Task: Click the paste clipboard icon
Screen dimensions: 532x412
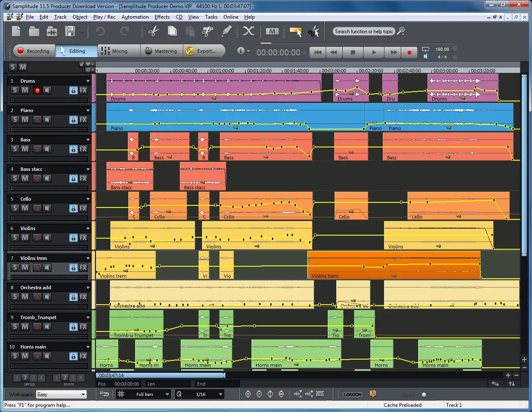Action: point(190,32)
